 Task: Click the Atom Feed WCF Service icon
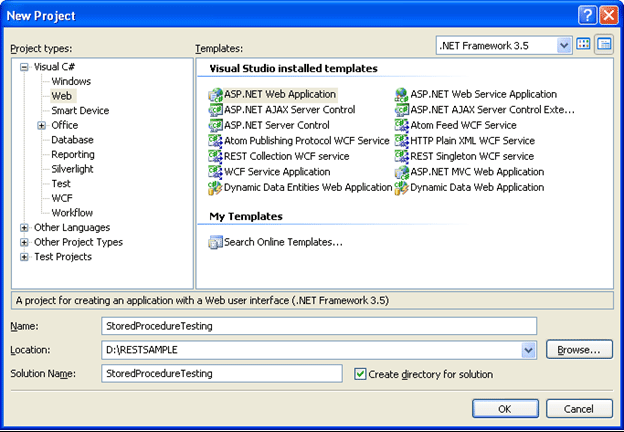click(402, 125)
